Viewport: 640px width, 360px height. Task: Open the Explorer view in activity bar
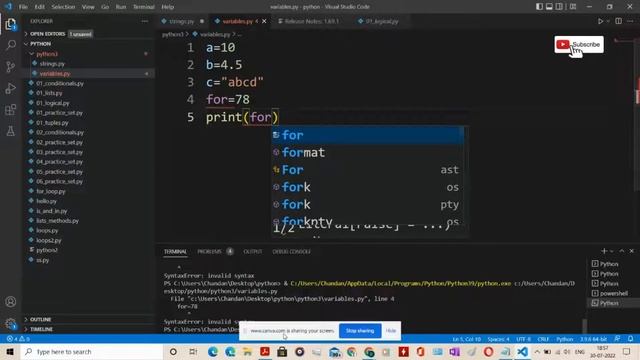[11, 24]
